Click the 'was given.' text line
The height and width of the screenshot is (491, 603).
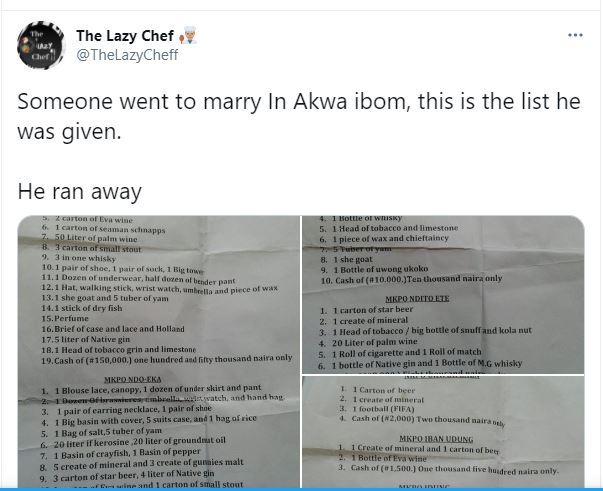(x=69, y=132)
